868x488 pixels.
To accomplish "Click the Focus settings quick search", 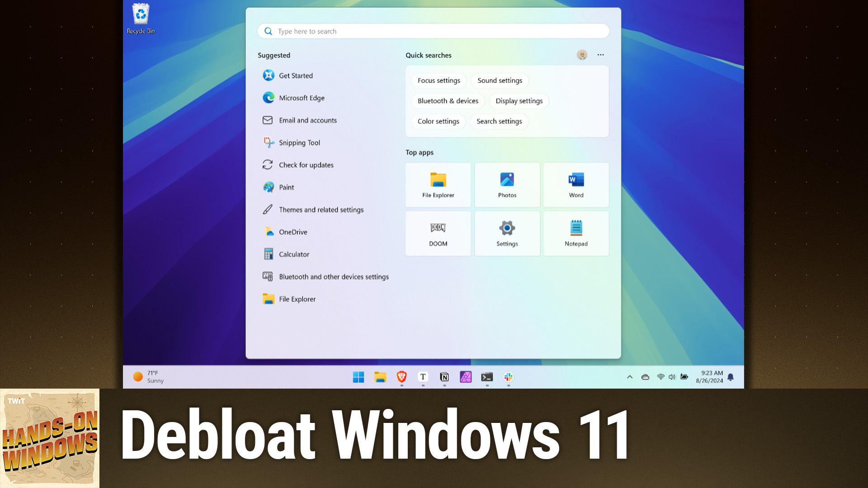I will [439, 80].
